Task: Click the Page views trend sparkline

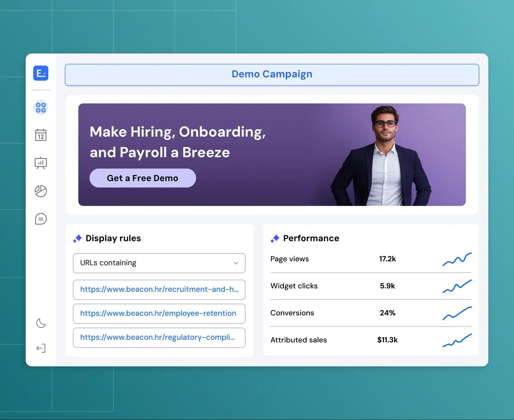Action: tap(457, 260)
